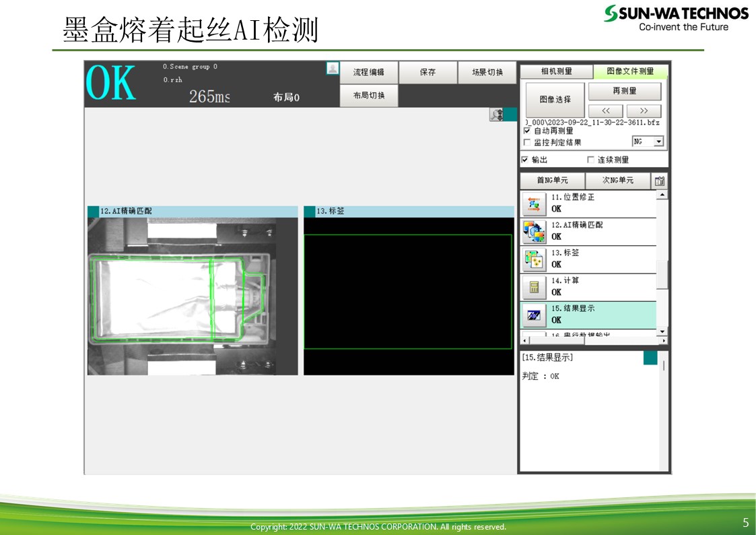The height and width of the screenshot is (535, 756).
Task: Uncheck the 自动再测量 checkbox
Action: tap(527, 131)
